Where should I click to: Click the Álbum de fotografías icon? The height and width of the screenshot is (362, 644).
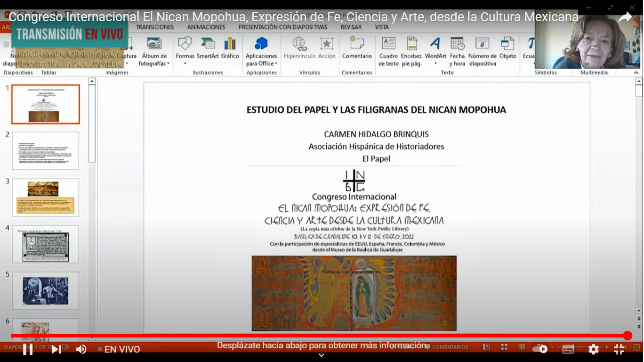(154, 43)
